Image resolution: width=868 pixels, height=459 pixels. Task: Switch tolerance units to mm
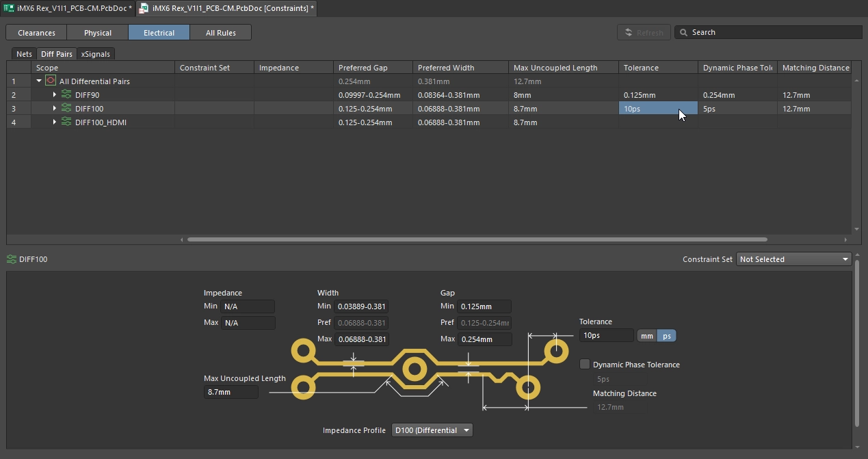[646, 336]
